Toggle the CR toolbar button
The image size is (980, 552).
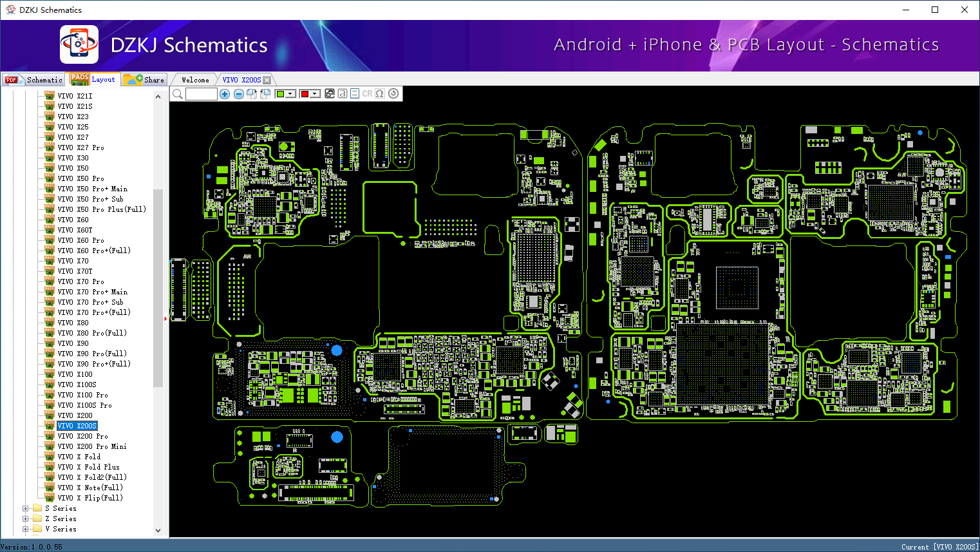tap(367, 93)
